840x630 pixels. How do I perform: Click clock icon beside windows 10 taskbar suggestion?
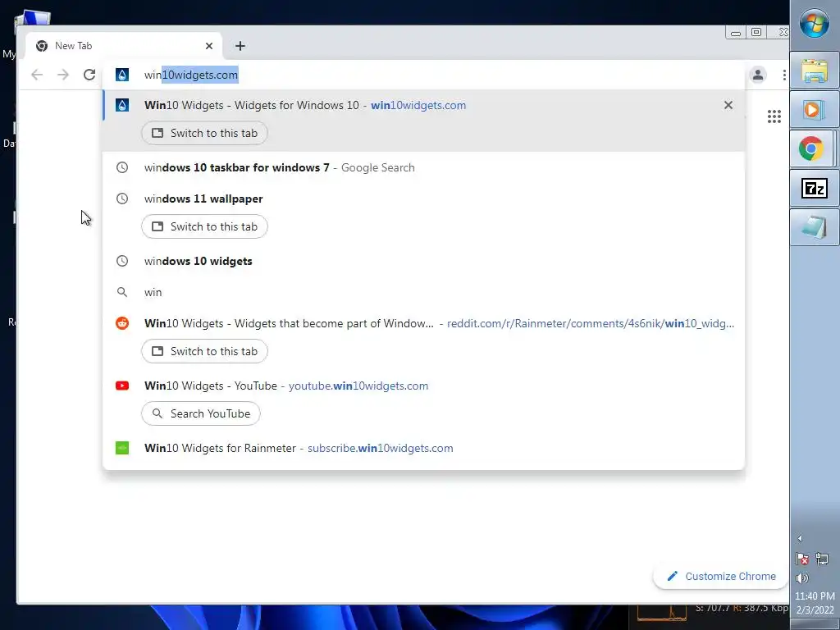[x=122, y=167]
